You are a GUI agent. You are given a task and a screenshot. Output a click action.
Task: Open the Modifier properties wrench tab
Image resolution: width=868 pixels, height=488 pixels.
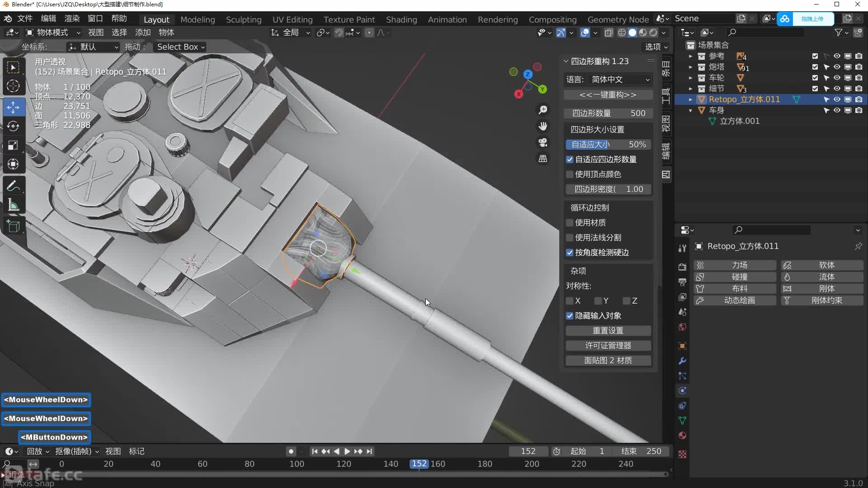[x=682, y=361]
